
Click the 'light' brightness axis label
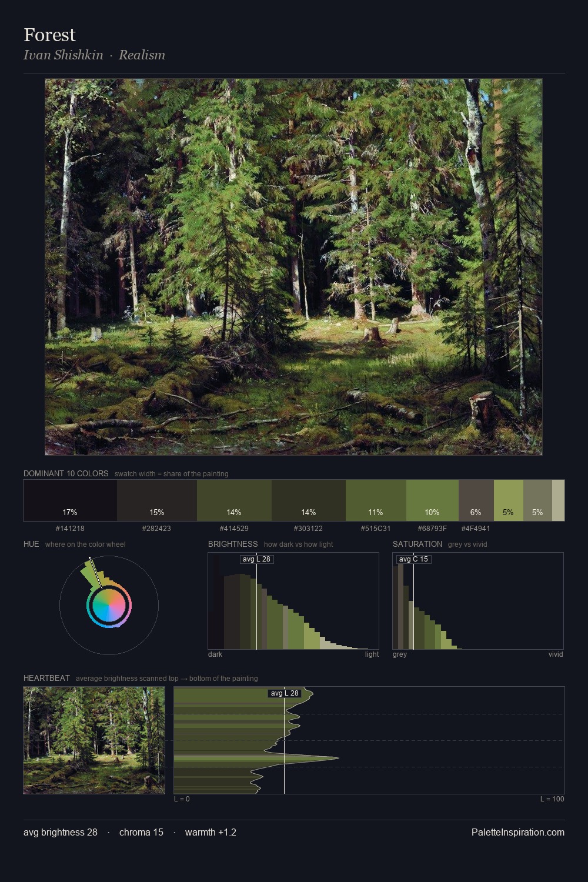[x=372, y=654]
